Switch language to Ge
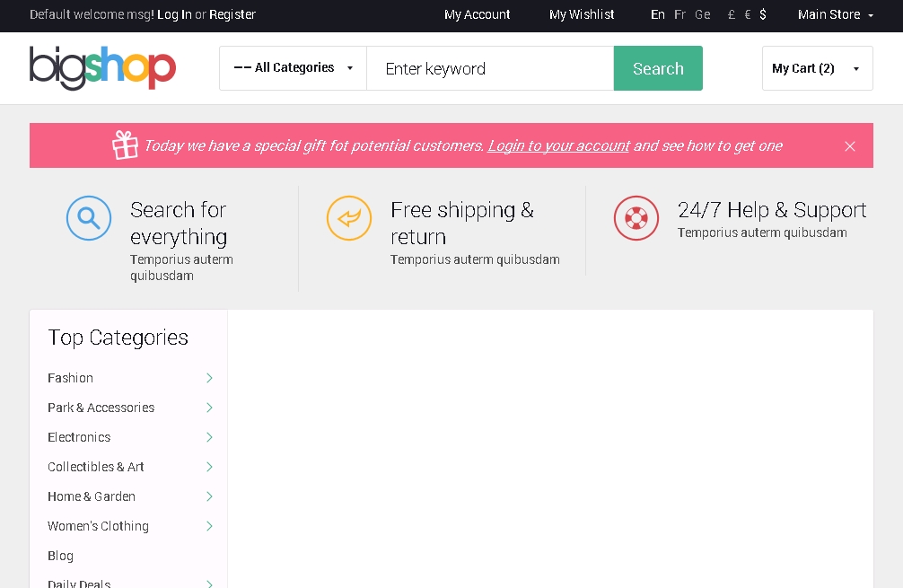The image size is (903, 588). click(703, 14)
